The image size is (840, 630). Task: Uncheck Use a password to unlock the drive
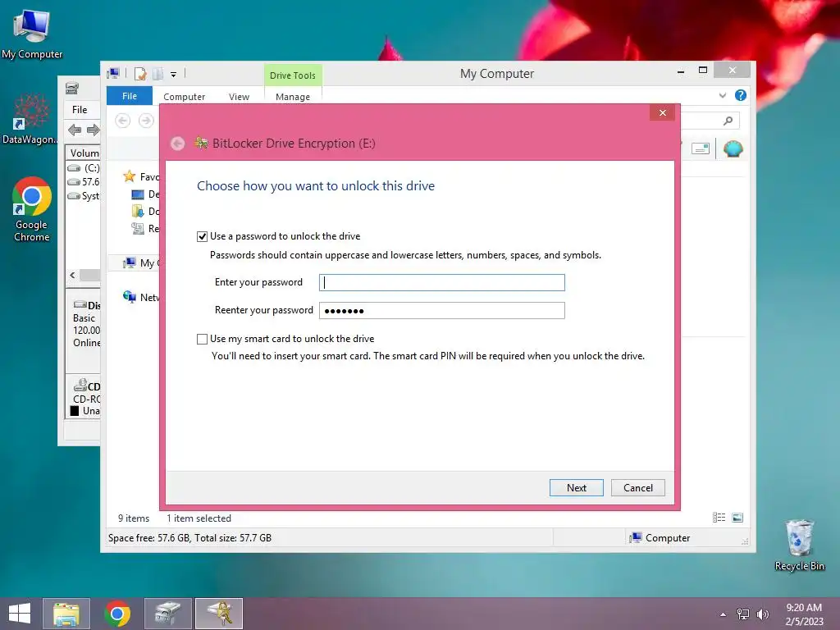coord(202,236)
